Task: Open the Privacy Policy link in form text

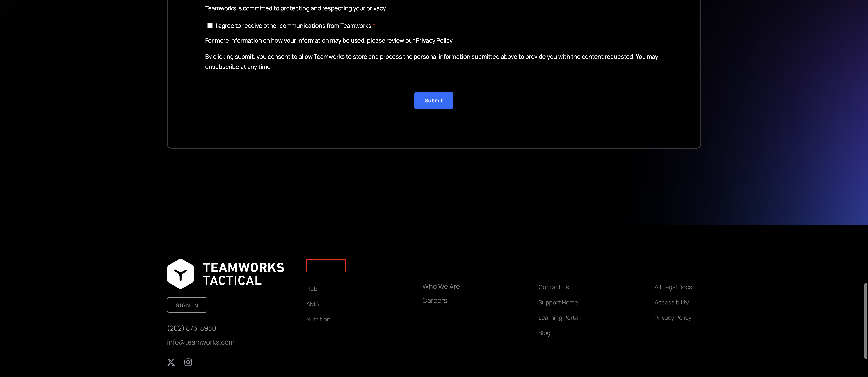Action: click(434, 40)
